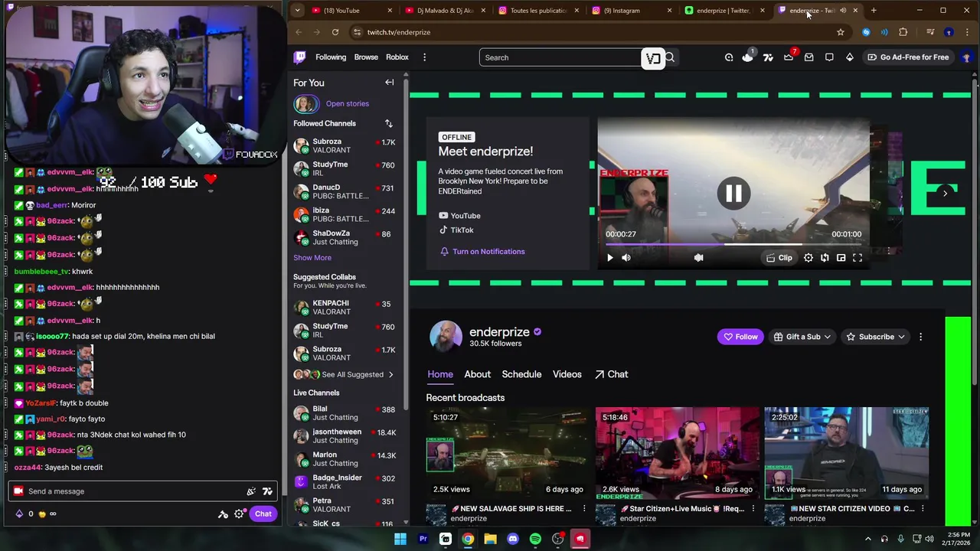This screenshot has width=980, height=551.
Task: Open the system tray hidden icons chevron
Action: [868, 539]
